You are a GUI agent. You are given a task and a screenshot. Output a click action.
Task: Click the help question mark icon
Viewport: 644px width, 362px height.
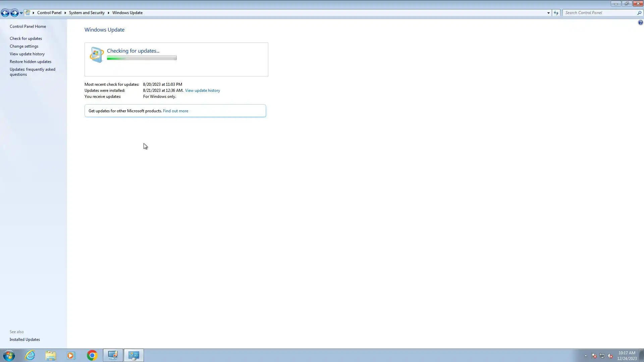640,22
